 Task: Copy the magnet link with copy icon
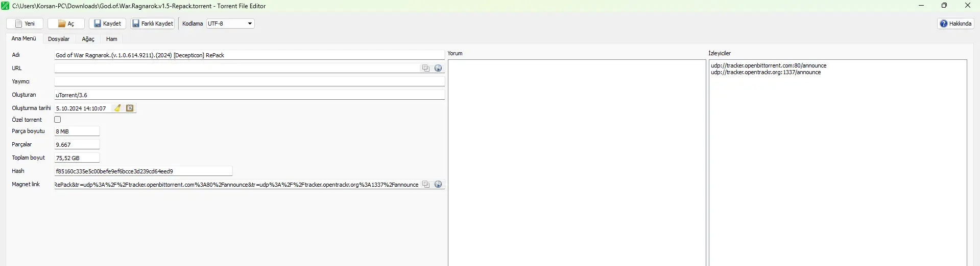426,184
